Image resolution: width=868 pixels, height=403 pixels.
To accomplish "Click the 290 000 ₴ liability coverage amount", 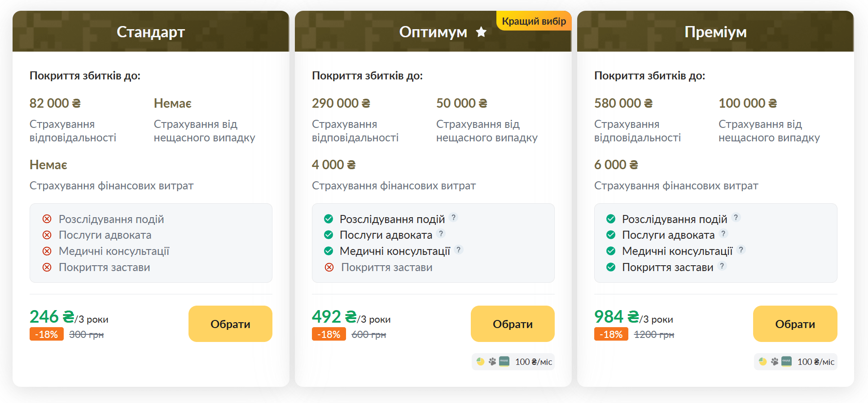I will click(341, 103).
